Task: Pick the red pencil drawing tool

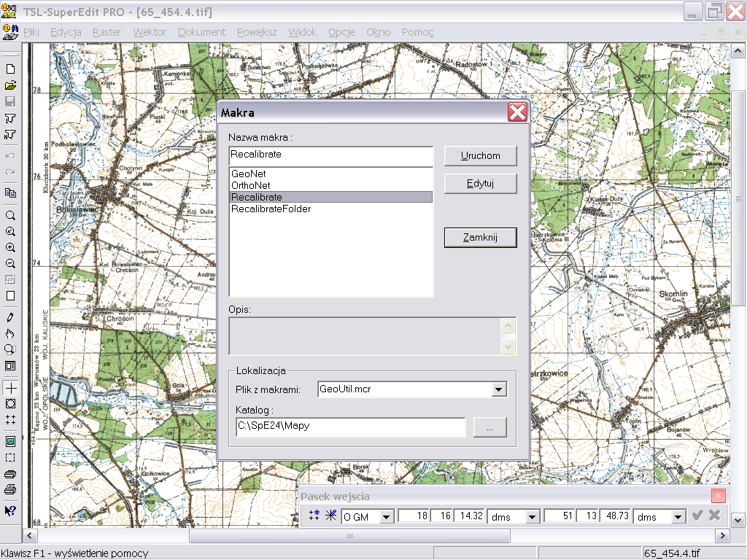Action: 10,318
